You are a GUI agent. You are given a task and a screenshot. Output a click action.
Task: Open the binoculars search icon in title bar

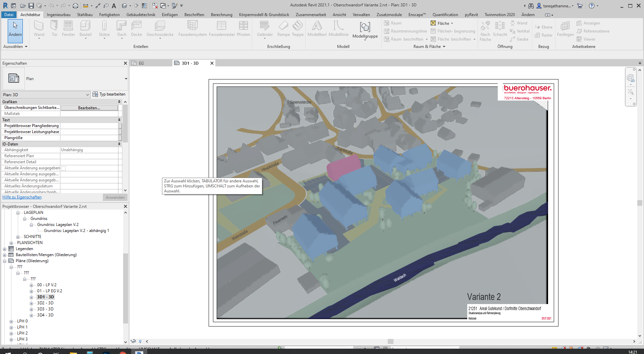pos(531,6)
